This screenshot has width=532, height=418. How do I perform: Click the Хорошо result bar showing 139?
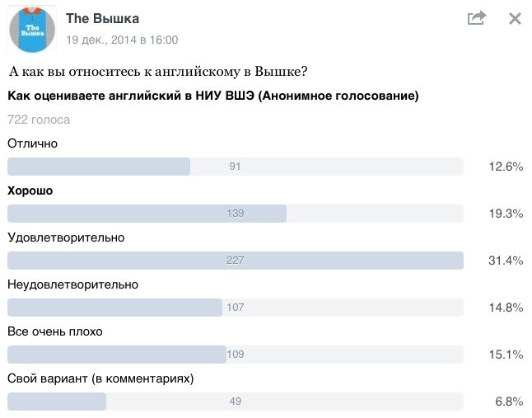[235, 214]
